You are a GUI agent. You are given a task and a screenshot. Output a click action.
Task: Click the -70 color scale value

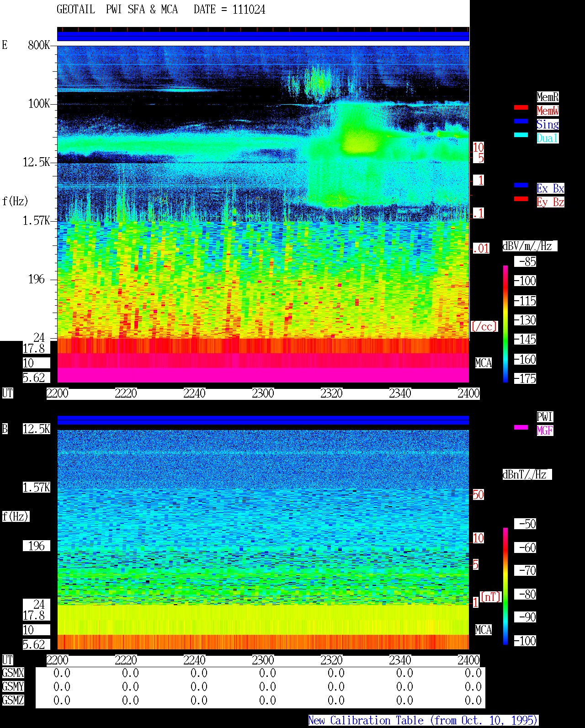[525, 570]
